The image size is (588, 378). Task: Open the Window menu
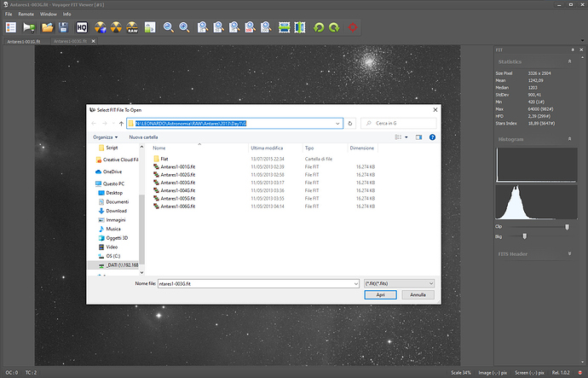click(48, 14)
